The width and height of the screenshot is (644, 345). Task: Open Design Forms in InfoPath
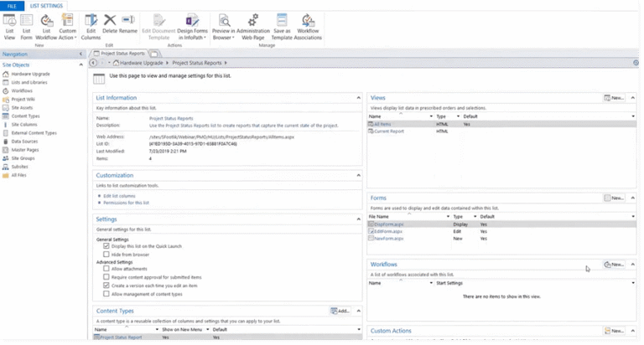[x=192, y=27]
